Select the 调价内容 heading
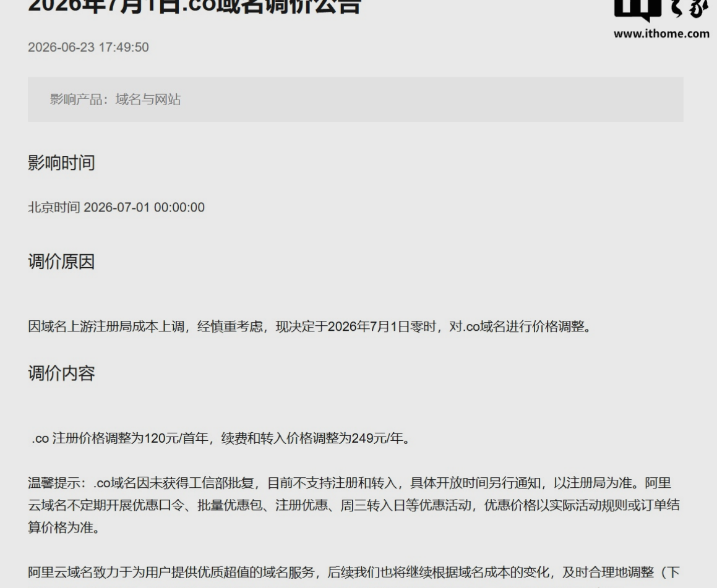This screenshot has width=717, height=588. pos(61,373)
